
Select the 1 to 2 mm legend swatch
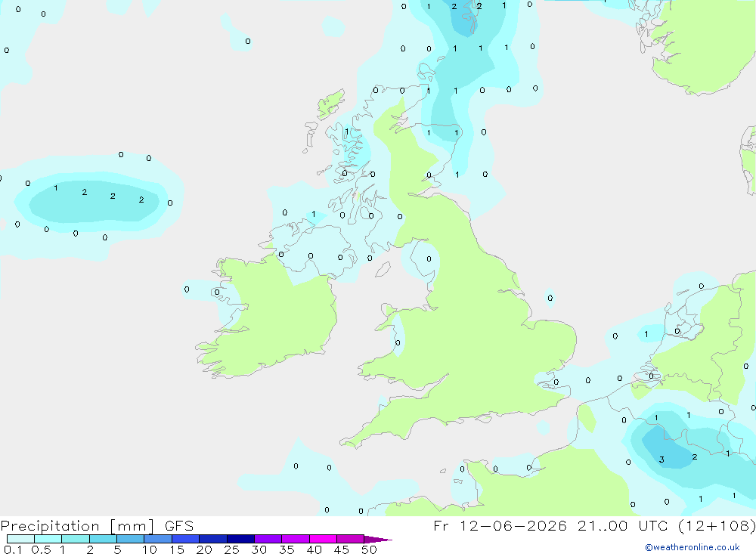[x=76, y=539]
